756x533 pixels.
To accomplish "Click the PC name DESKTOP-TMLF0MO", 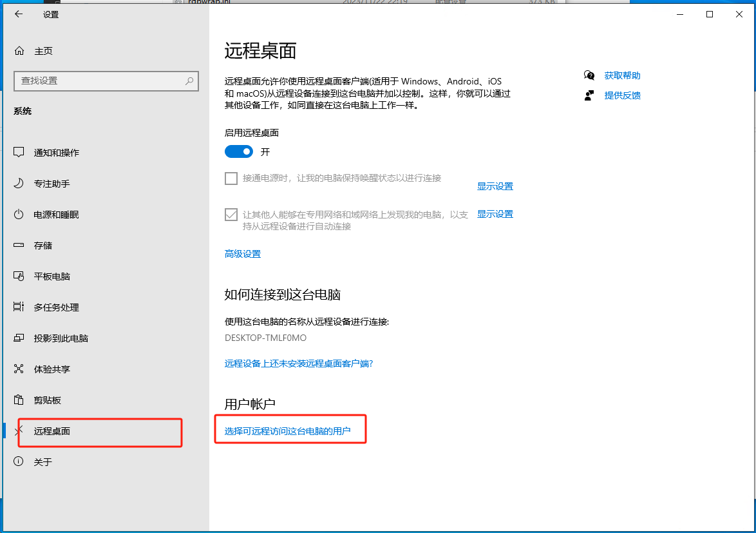I will point(266,338).
